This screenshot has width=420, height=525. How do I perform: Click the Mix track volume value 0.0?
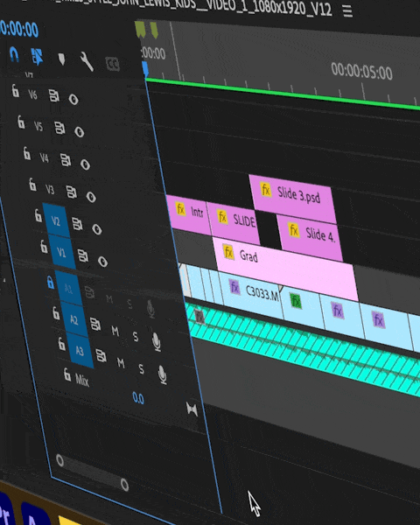point(138,398)
